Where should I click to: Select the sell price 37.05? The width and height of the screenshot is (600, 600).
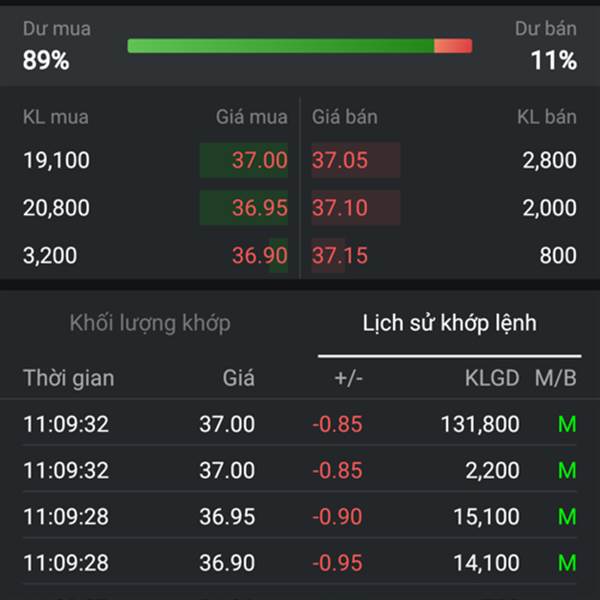[341, 160]
